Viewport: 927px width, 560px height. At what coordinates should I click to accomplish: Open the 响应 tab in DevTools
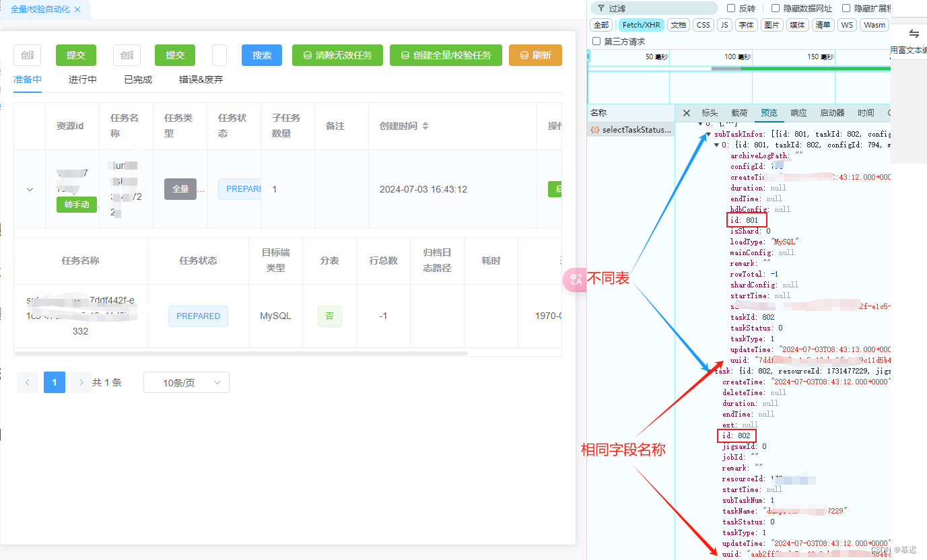[x=798, y=113]
